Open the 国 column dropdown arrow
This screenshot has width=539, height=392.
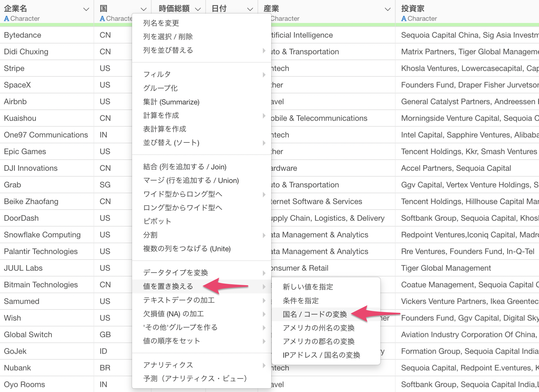click(143, 9)
